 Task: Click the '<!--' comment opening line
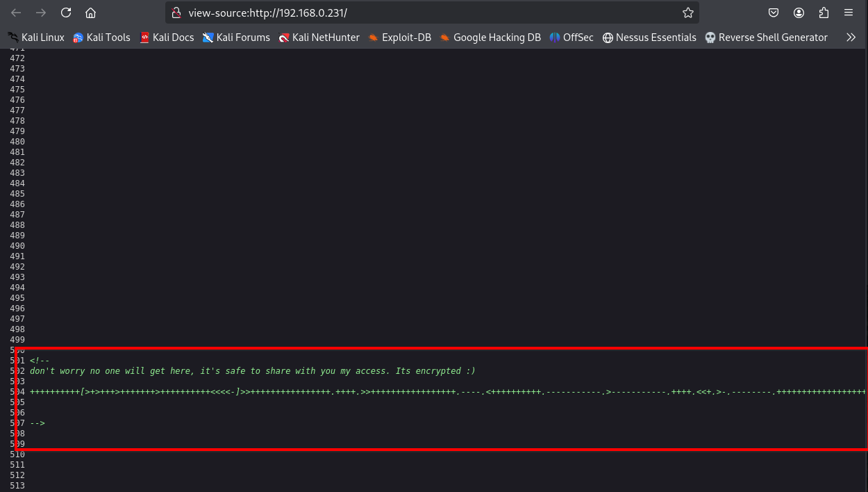(x=40, y=361)
